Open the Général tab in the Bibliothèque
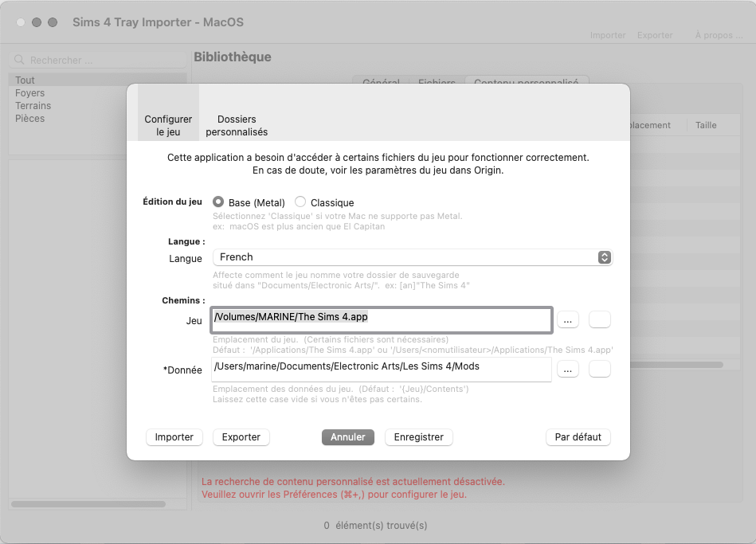 [381, 81]
